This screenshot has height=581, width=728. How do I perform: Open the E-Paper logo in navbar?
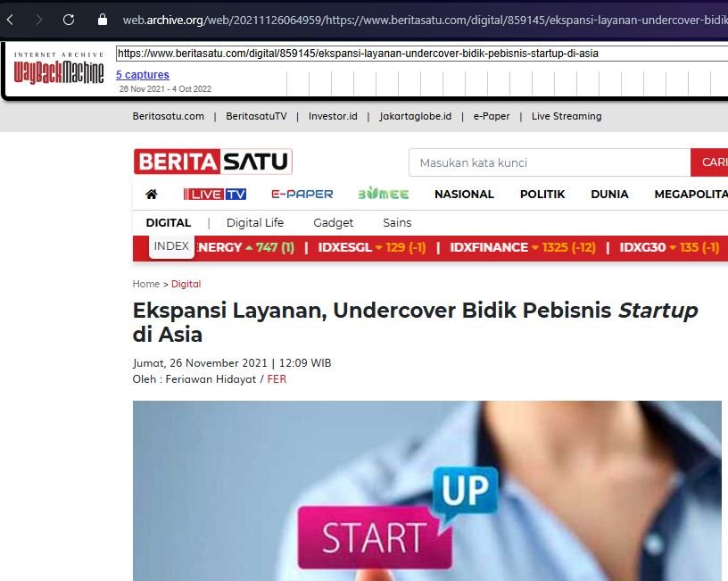coord(302,194)
